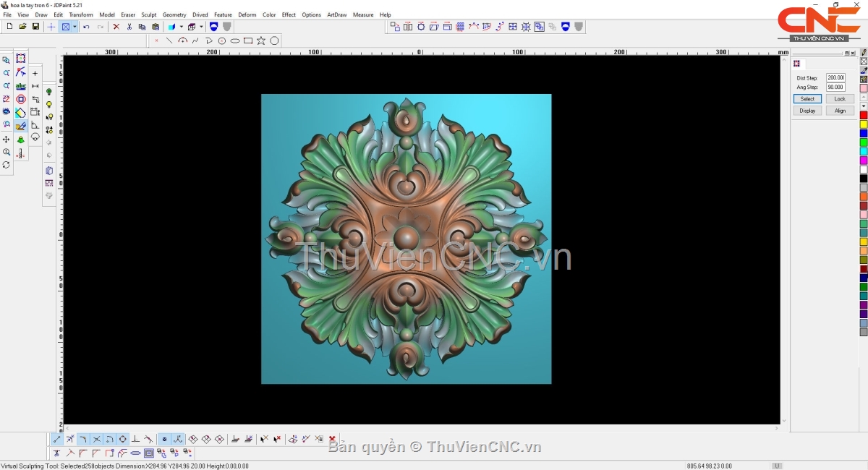The height and width of the screenshot is (470, 868).
Task: Pick the yellow color swatch
Action: click(863, 124)
